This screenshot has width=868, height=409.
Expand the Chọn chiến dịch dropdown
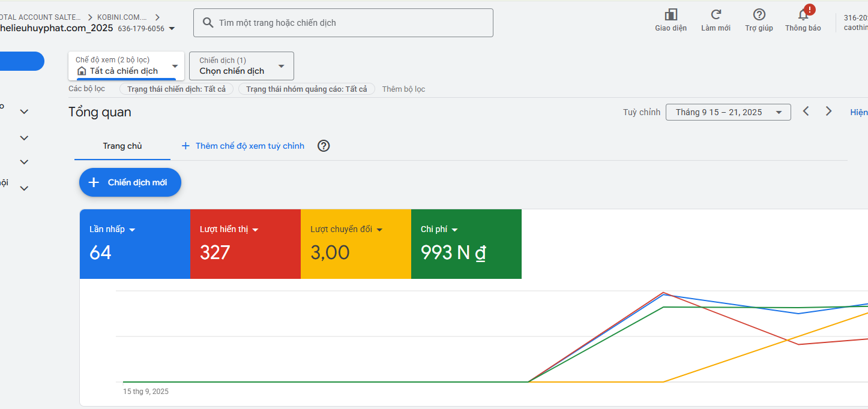coord(241,66)
